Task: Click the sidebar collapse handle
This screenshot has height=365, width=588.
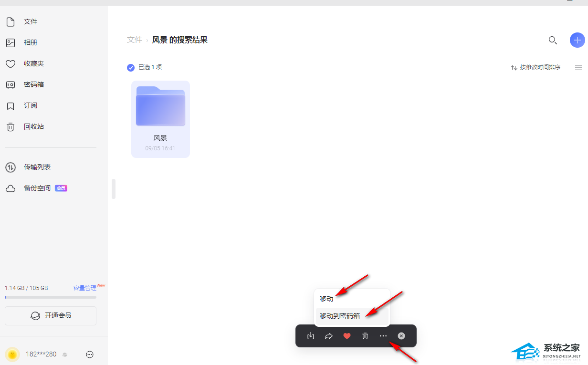Action: 114,189
